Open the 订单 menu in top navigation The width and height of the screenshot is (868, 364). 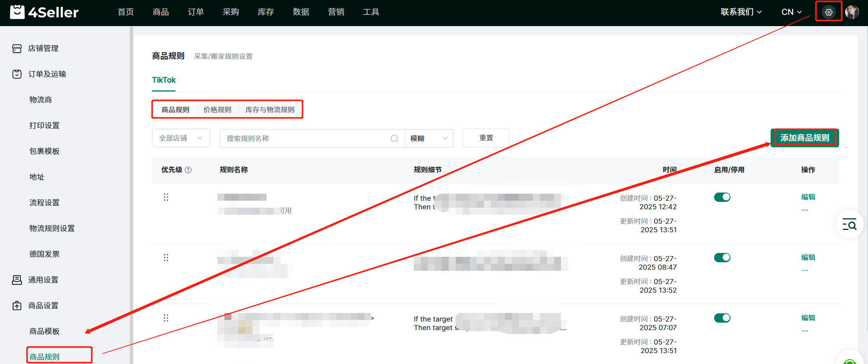click(x=196, y=12)
